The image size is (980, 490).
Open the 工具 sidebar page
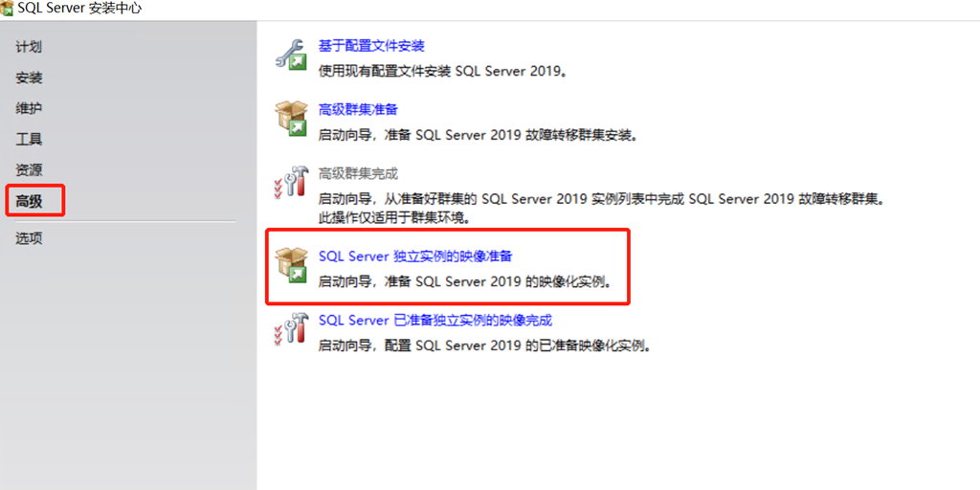point(30,140)
